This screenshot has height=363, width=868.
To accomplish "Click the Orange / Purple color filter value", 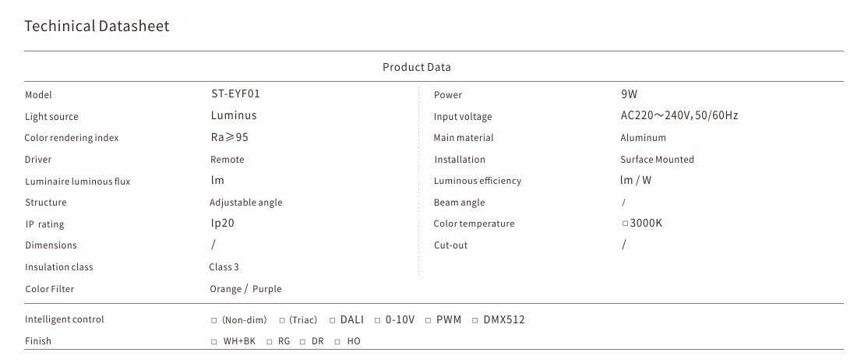I will coord(245,289).
